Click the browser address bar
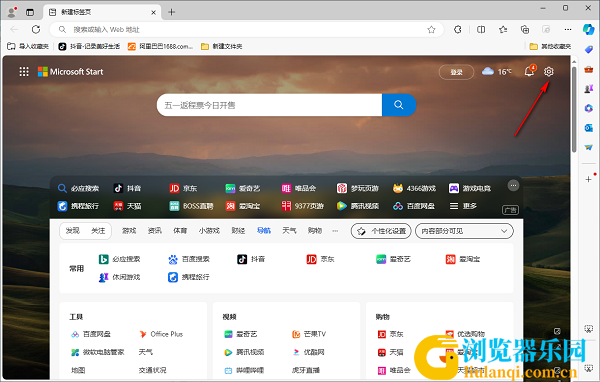 245,29
